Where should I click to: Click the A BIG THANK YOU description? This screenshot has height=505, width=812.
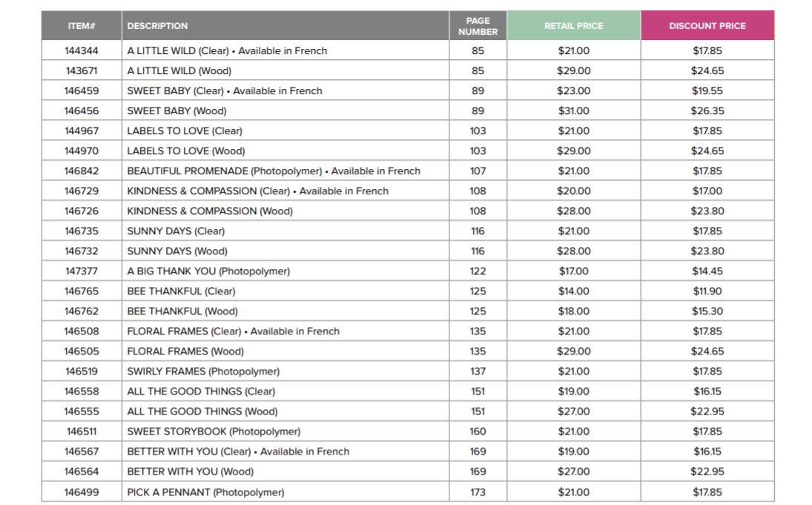pyautogui.click(x=208, y=271)
